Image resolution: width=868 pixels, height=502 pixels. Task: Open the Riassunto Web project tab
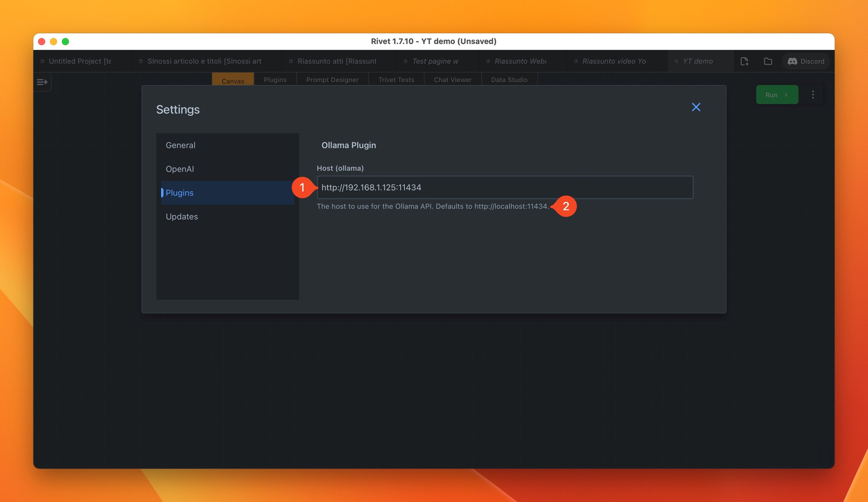tap(523, 61)
